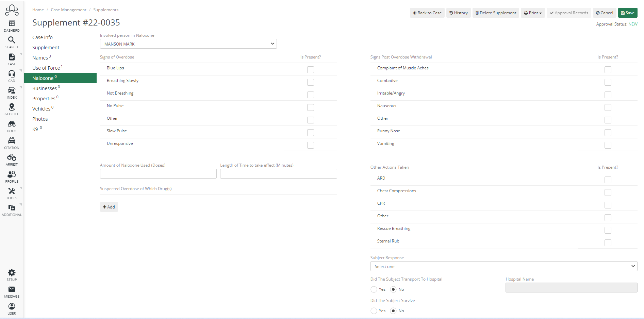Save the supplement
This screenshot has width=644, height=319.
click(x=628, y=13)
